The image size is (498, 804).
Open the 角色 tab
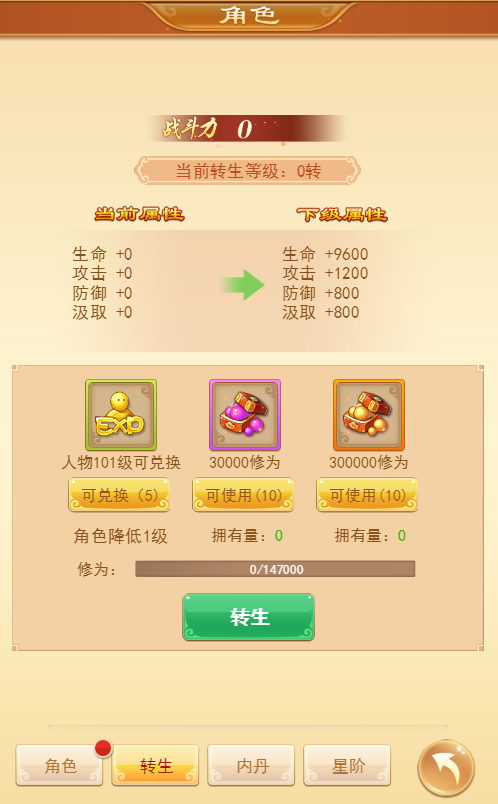(59, 766)
